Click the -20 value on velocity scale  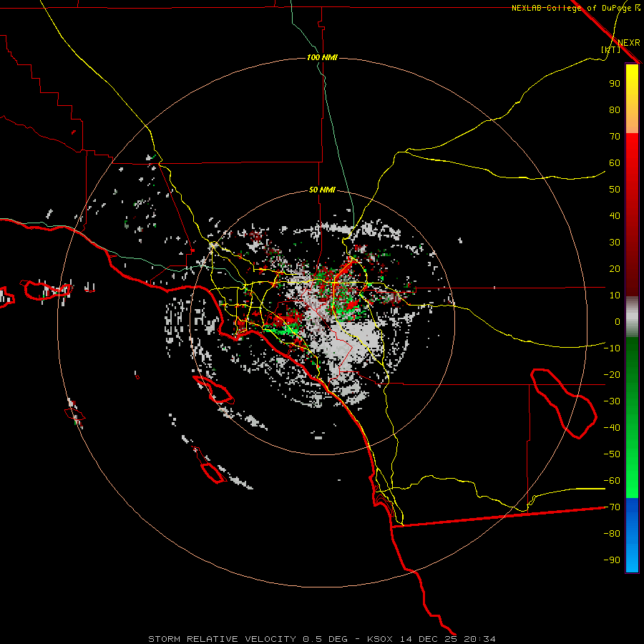coord(612,375)
